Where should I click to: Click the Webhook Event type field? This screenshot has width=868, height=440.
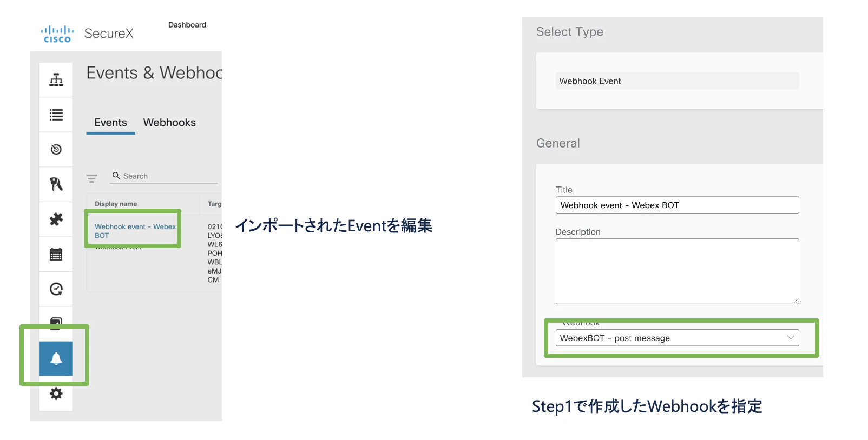tap(677, 81)
